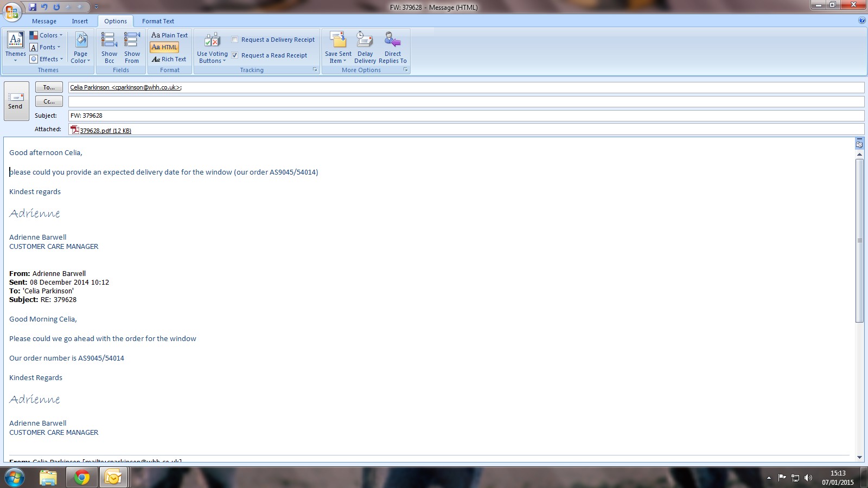Redo the last action

56,7
